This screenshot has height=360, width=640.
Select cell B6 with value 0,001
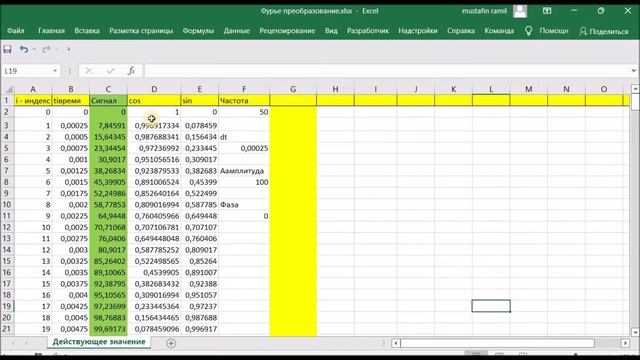pyautogui.click(x=71, y=160)
